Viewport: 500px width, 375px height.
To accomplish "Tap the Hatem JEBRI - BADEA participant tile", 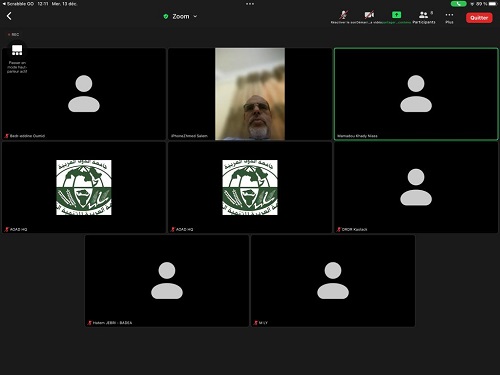I will point(167,281).
